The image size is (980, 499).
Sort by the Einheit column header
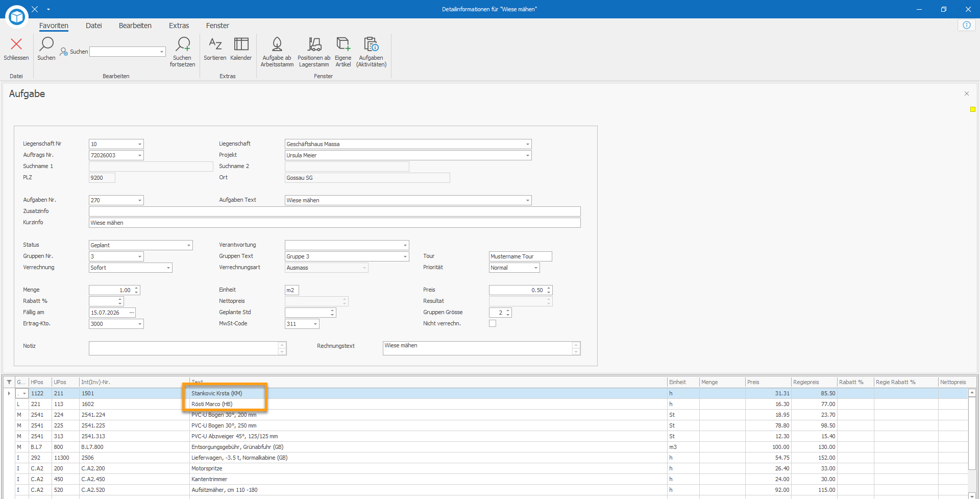(x=683, y=382)
